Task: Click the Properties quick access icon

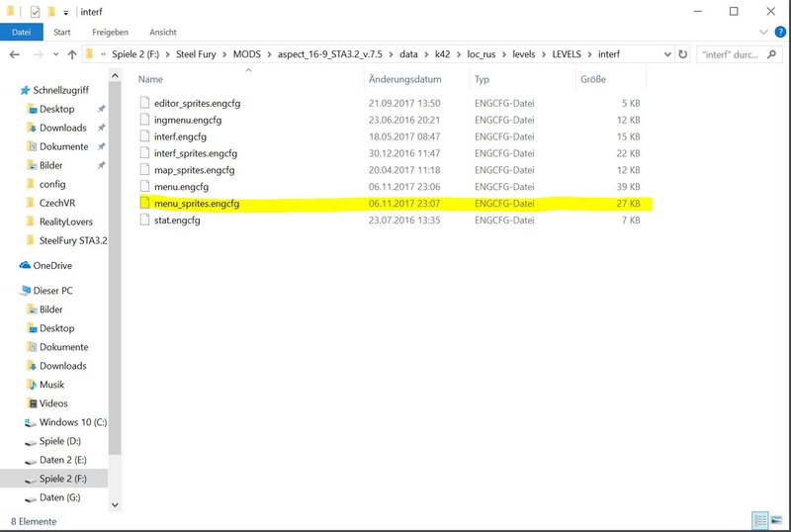Action: point(35,12)
